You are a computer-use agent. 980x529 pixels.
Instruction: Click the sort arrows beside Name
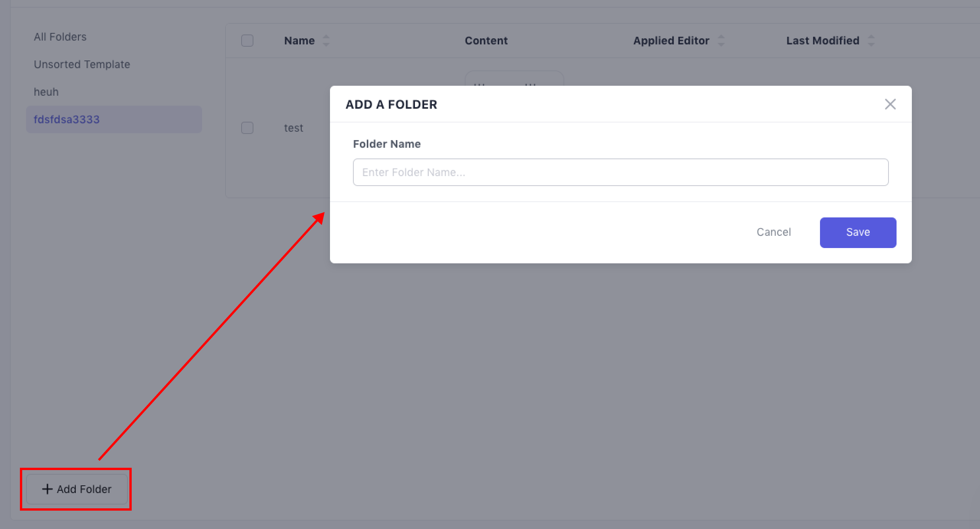326,41
